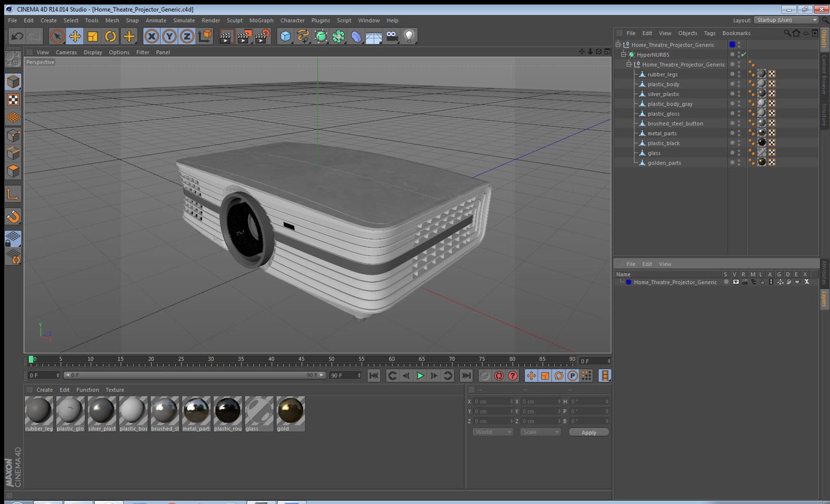Toggle X-axis lock button

pyautogui.click(x=151, y=36)
